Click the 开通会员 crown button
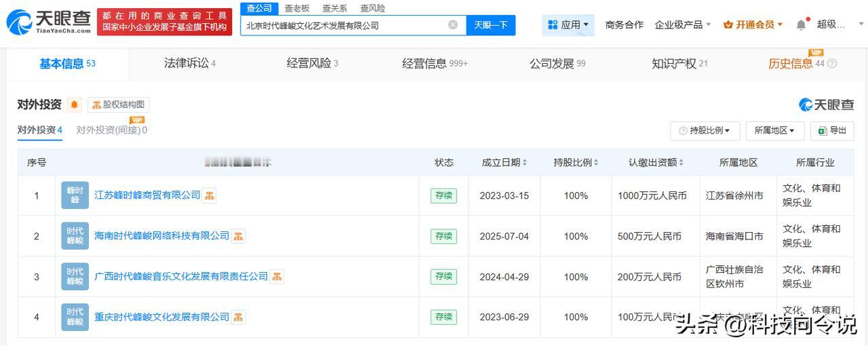This screenshot has width=868, height=346. pyautogui.click(x=753, y=24)
